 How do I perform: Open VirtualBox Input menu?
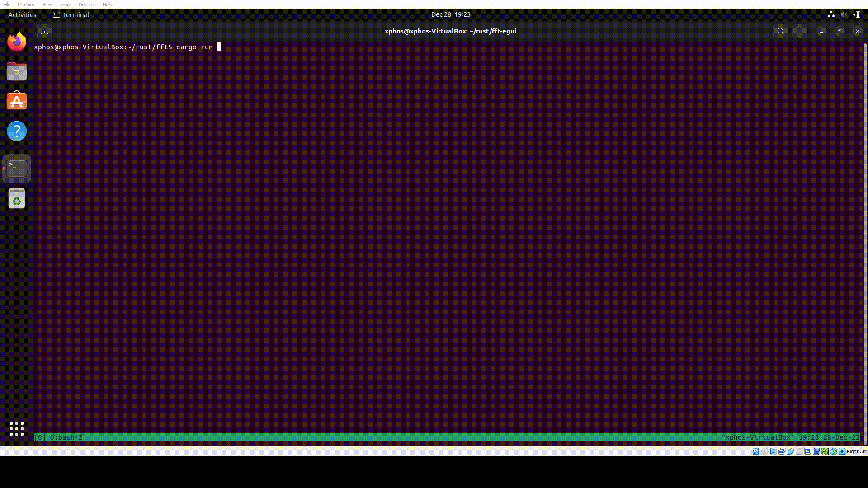point(66,5)
